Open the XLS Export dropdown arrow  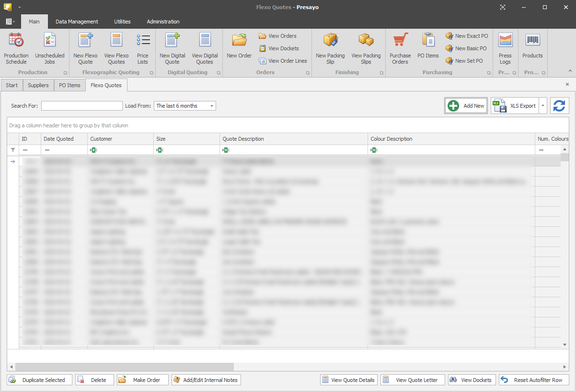tap(542, 106)
